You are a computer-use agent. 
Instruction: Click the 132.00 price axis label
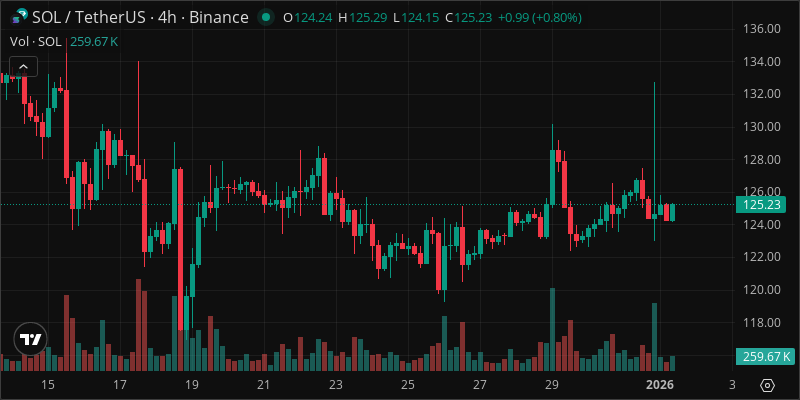tap(763, 94)
